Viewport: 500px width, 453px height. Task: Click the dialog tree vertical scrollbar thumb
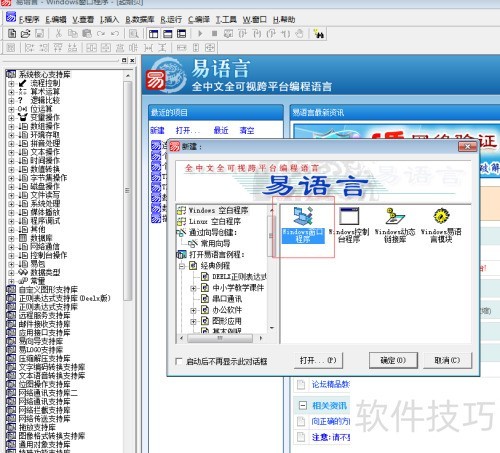tap(272, 236)
